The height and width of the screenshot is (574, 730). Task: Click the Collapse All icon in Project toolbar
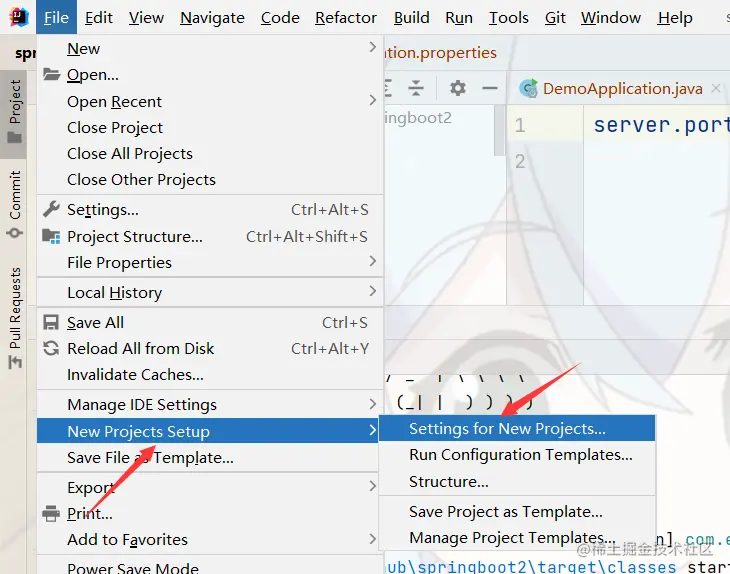416,88
